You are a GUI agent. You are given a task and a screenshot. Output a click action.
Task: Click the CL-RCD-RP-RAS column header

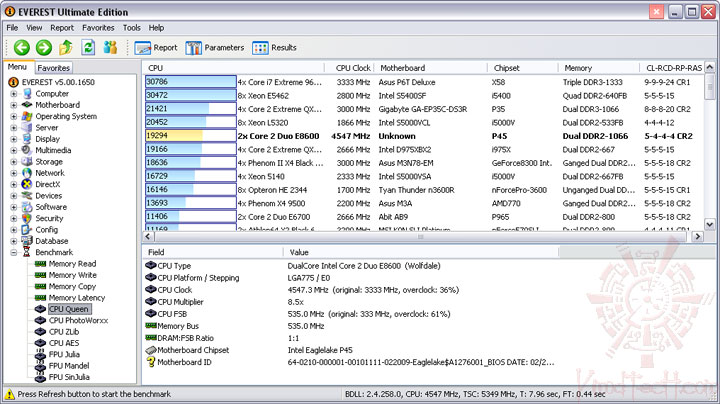click(x=672, y=68)
